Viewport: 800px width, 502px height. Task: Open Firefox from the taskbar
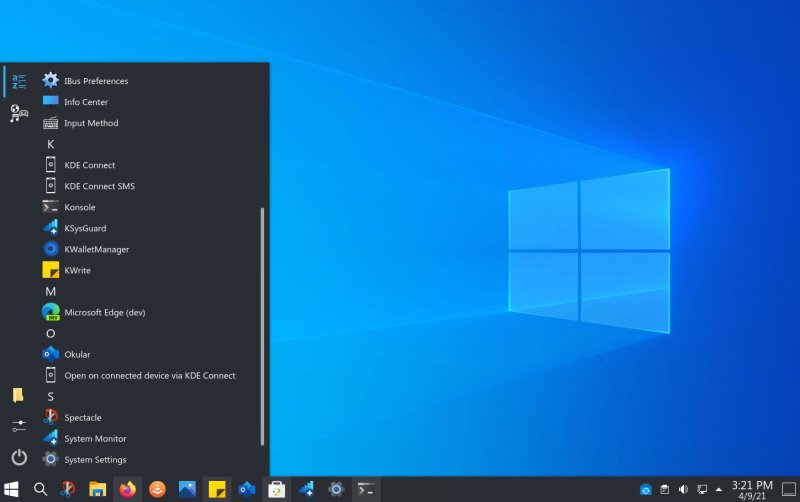coord(127,489)
